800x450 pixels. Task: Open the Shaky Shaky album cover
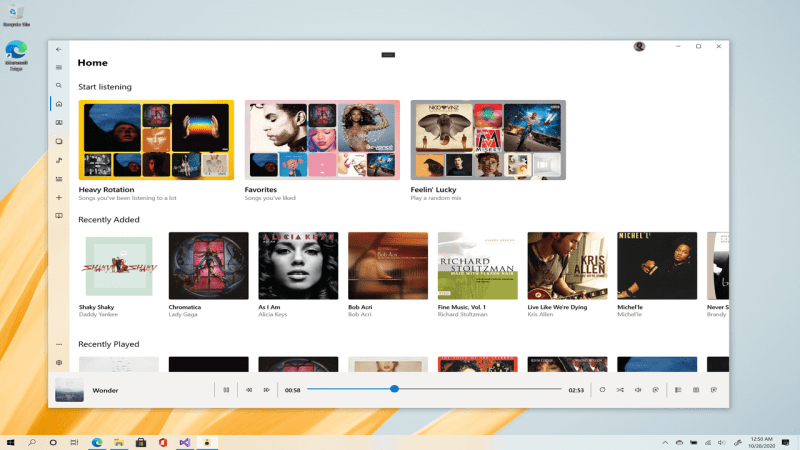coord(119,266)
